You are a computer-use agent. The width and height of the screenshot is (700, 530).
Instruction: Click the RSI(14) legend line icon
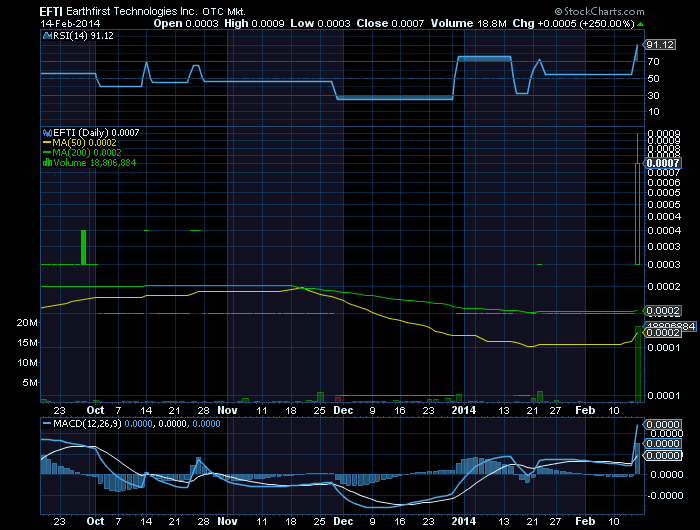[x=45, y=35]
